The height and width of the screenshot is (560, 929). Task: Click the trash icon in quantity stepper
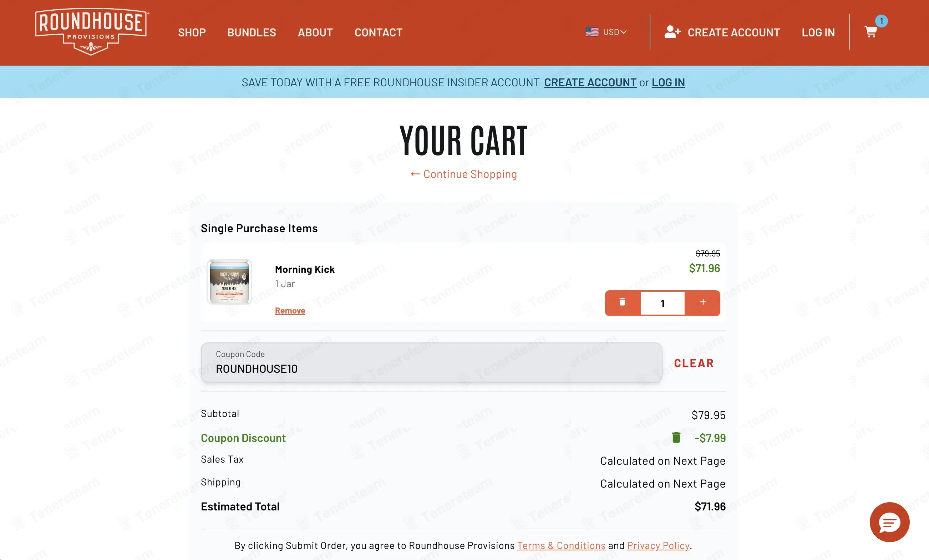623,302
